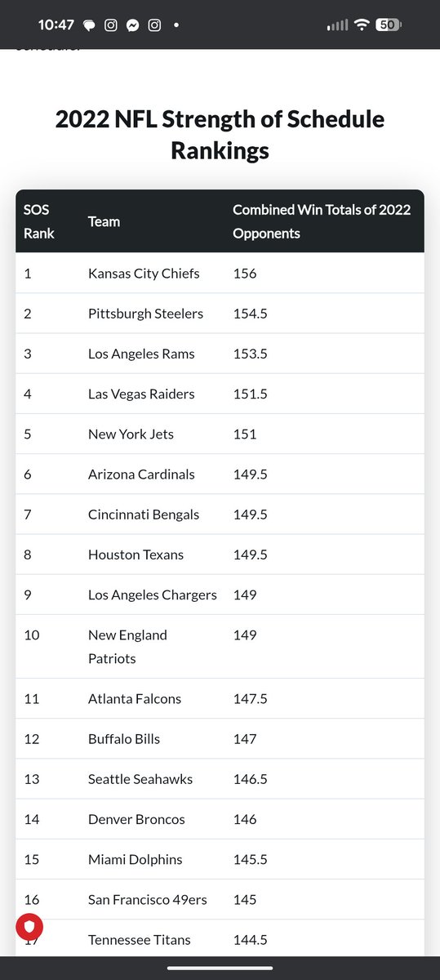Image resolution: width=440 pixels, height=980 pixels.
Task: Tap the first Instagram status bar icon
Action: 111,25
